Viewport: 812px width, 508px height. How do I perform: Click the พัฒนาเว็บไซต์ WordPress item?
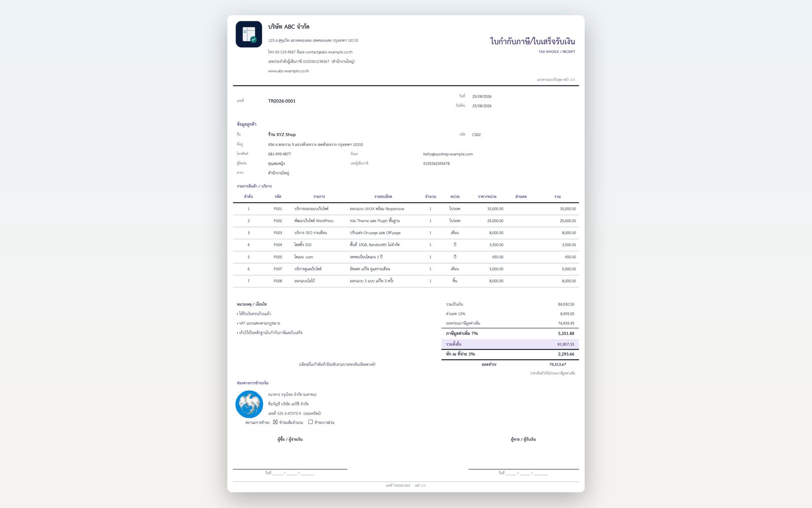pyautogui.click(x=314, y=221)
